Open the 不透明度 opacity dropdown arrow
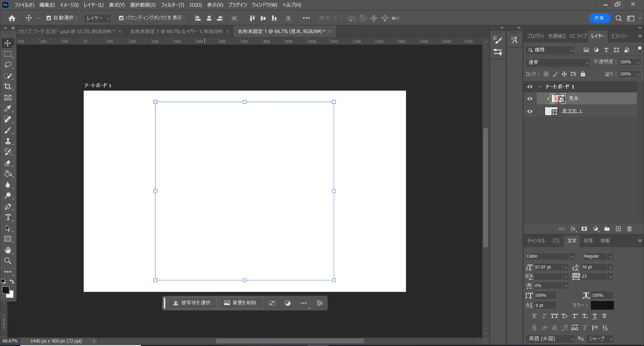 [638, 62]
